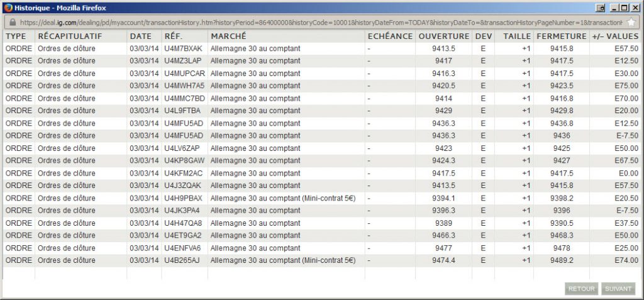Click the TAILLE column header
The image size is (644, 300).
pyautogui.click(x=517, y=36)
